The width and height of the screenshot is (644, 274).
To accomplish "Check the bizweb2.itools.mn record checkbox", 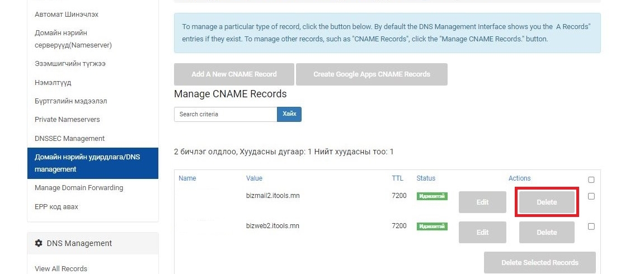I will point(591,226).
